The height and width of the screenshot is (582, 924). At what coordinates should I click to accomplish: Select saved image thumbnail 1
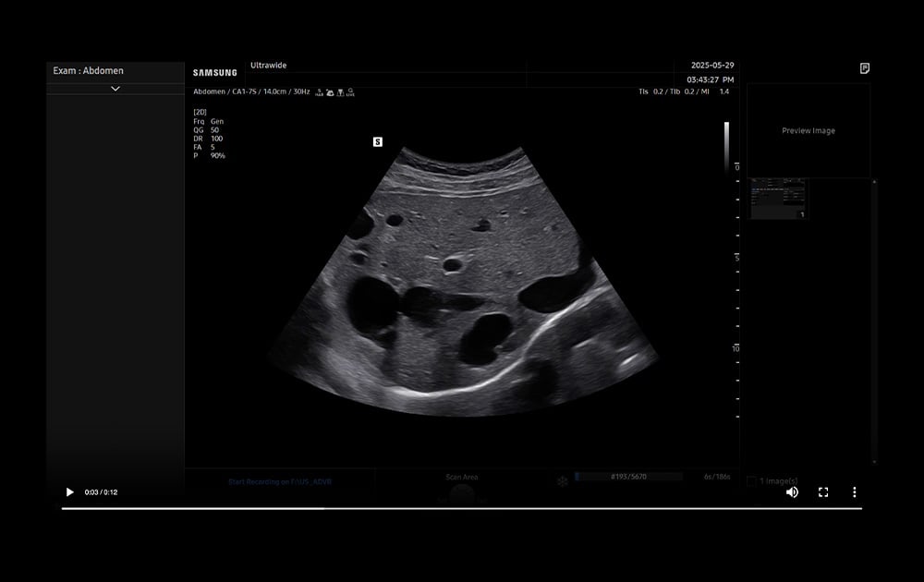pos(778,199)
